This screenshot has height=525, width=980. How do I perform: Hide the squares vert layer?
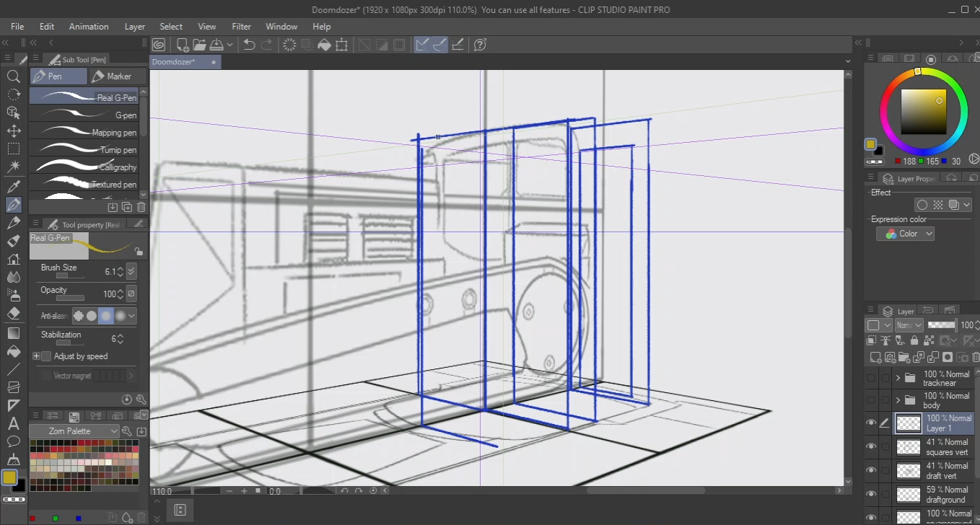click(x=871, y=447)
